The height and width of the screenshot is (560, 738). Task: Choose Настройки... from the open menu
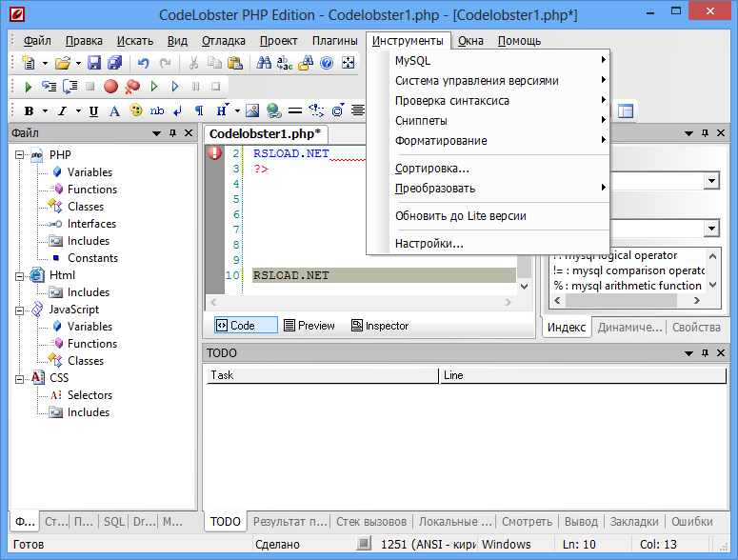tap(429, 244)
